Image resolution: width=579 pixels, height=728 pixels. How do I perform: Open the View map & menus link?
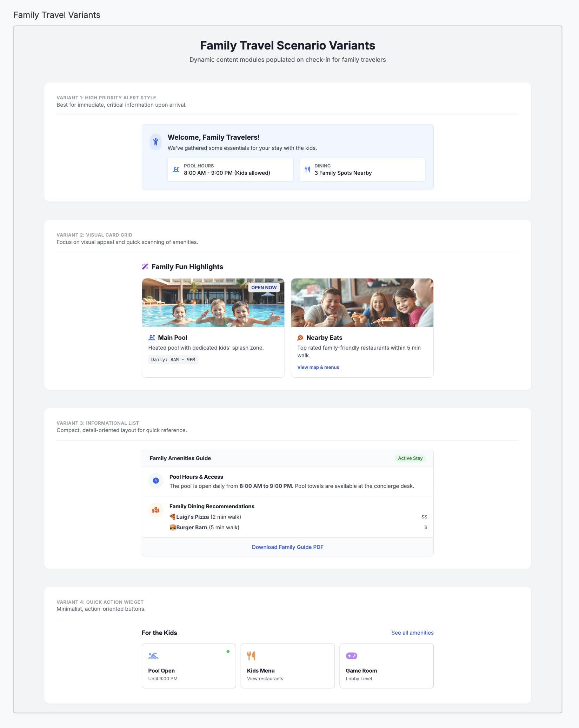coord(318,368)
